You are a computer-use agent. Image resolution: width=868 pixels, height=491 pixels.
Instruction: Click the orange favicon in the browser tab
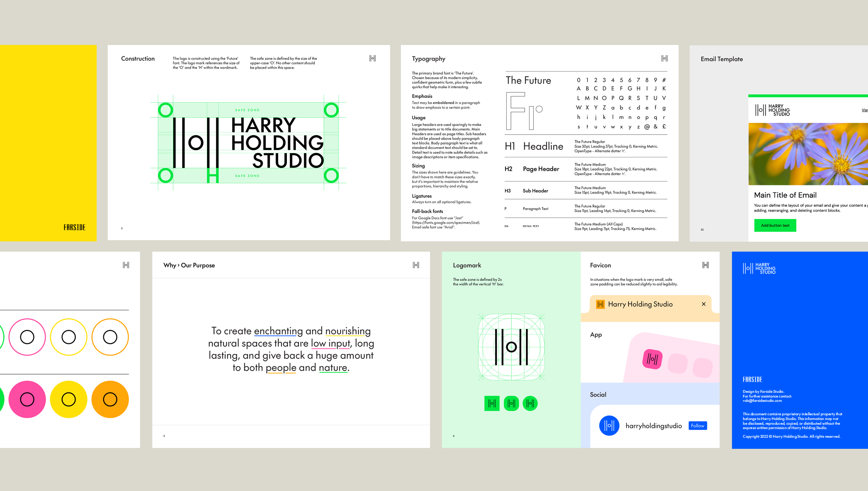tap(600, 304)
